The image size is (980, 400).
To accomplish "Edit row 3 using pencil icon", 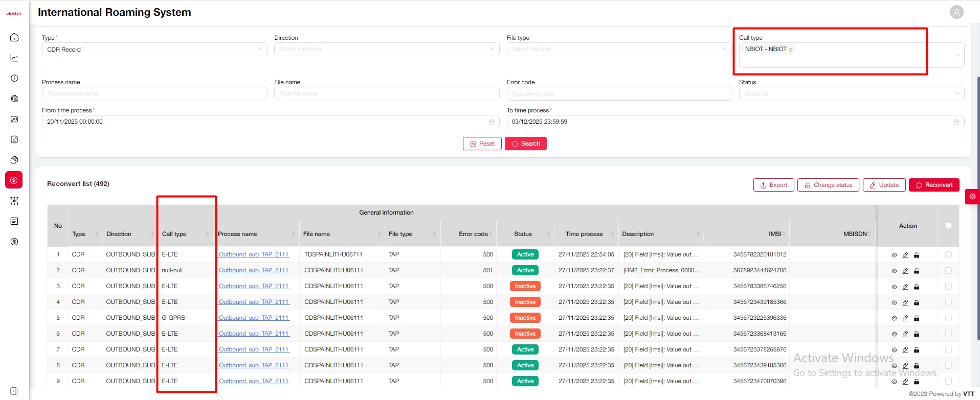I will point(905,287).
